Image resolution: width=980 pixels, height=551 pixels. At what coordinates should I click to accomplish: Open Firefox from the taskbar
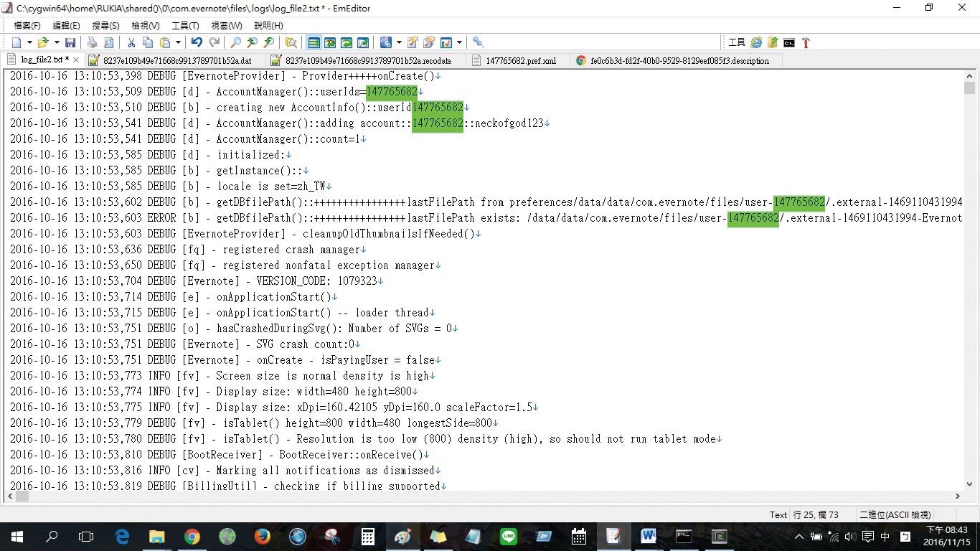point(262,536)
